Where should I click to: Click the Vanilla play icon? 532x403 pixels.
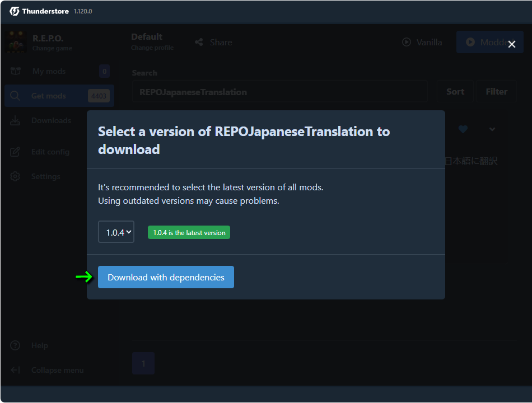[x=407, y=42]
